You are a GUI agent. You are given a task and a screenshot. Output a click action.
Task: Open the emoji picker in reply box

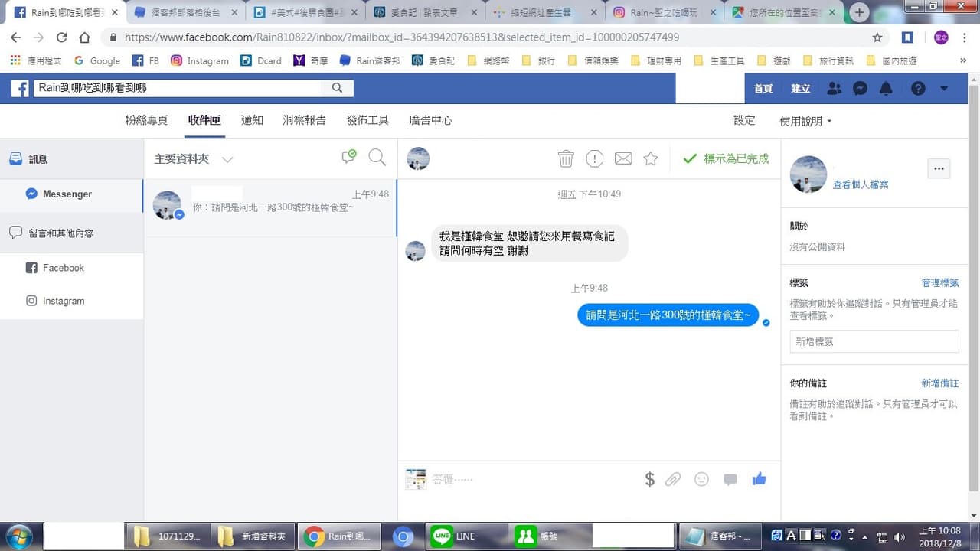coord(701,479)
